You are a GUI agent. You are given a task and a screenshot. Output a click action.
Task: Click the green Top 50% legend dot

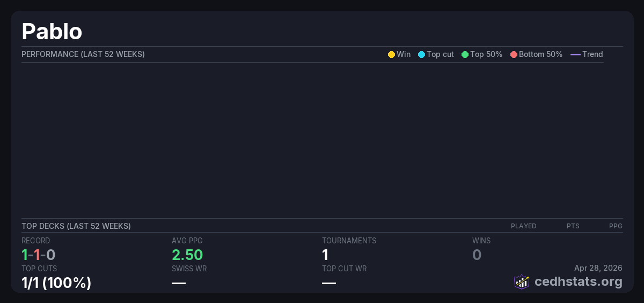[x=465, y=54]
